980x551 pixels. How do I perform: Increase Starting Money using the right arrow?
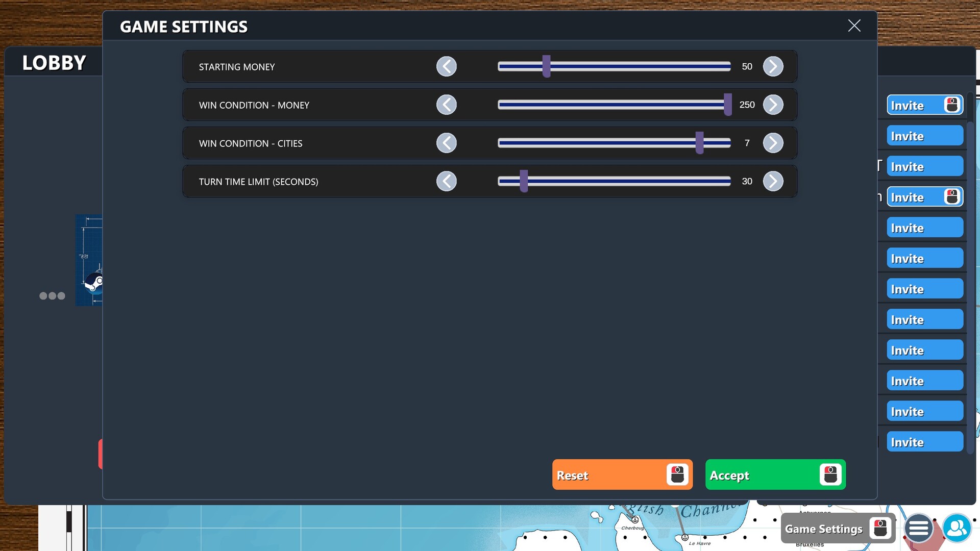[773, 66]
